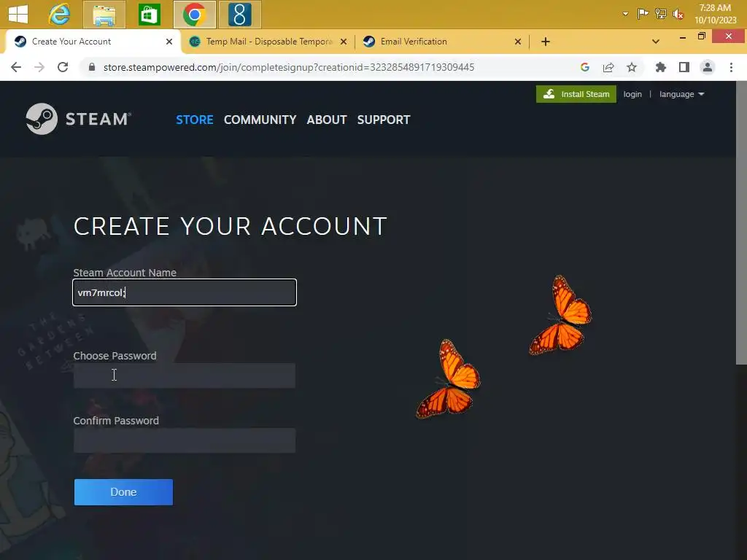Click the Steam signup URL address bar

pos(289,67)
